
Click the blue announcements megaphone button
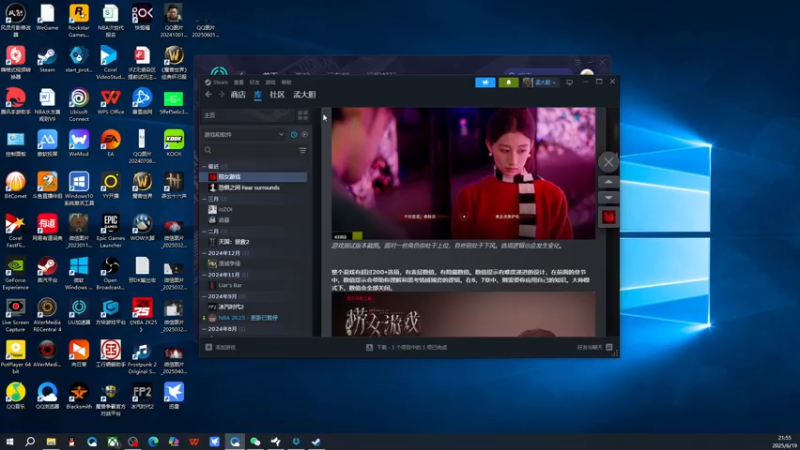point(485,82)
